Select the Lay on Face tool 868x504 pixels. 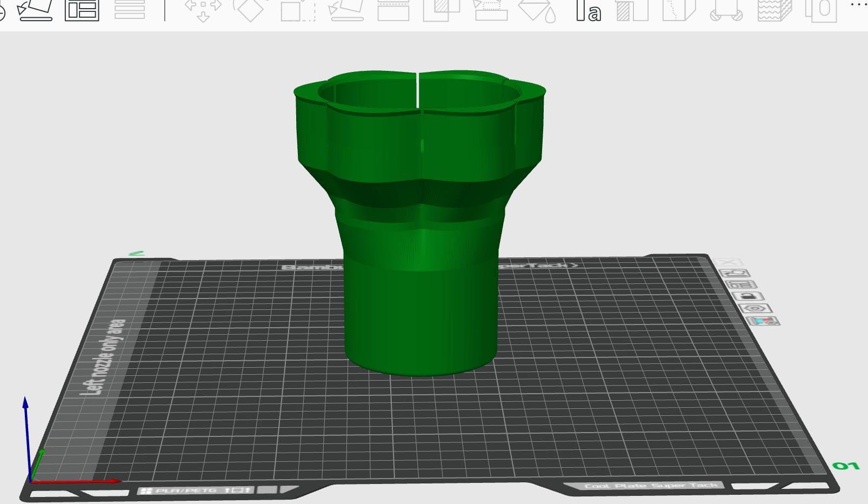coord(345,10)
